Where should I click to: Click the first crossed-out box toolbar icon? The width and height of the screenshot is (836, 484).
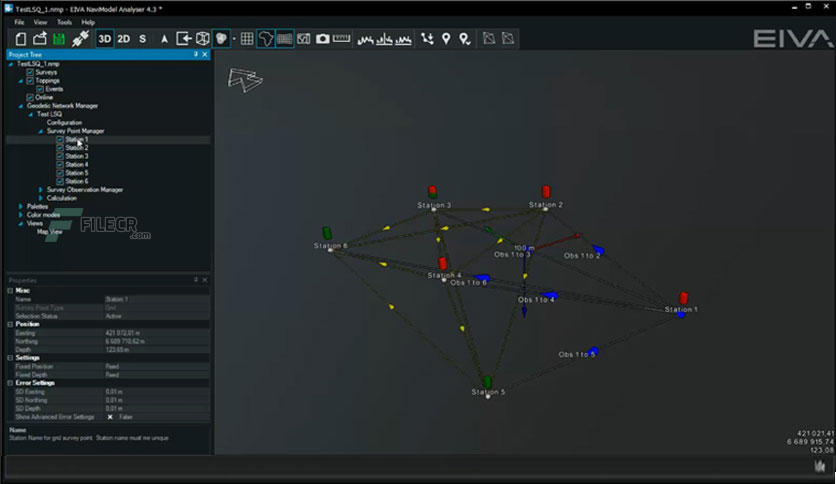tap(488, 38)
